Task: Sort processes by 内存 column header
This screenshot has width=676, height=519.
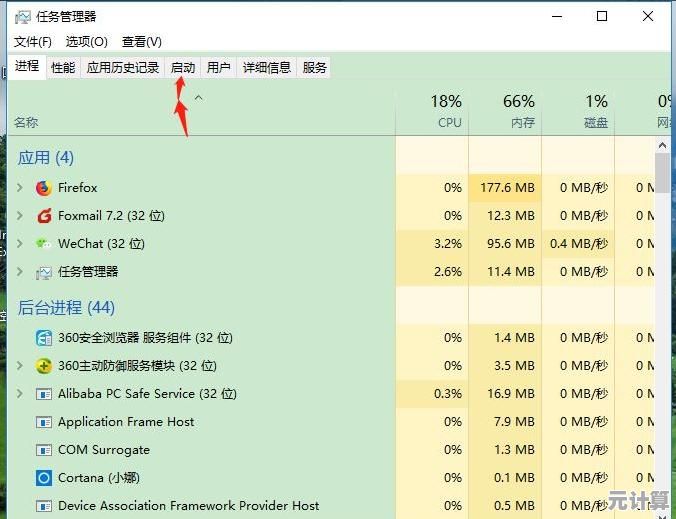Action: 505,111
